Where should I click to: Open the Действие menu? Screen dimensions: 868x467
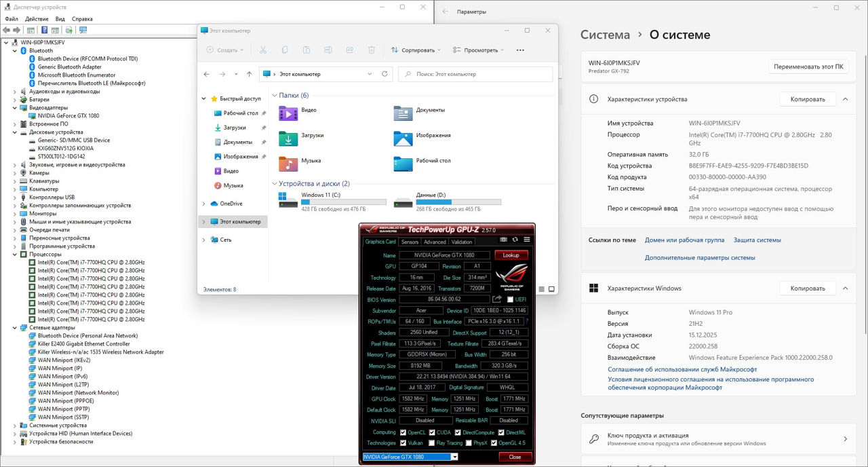pyautogui.click(x=37, y=19)
